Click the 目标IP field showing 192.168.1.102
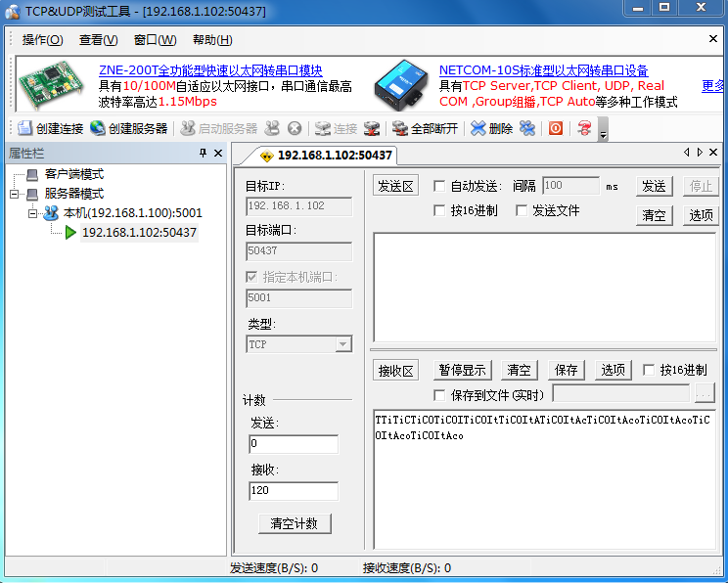Viewport: 728px width, 583px height. point(299,206)
